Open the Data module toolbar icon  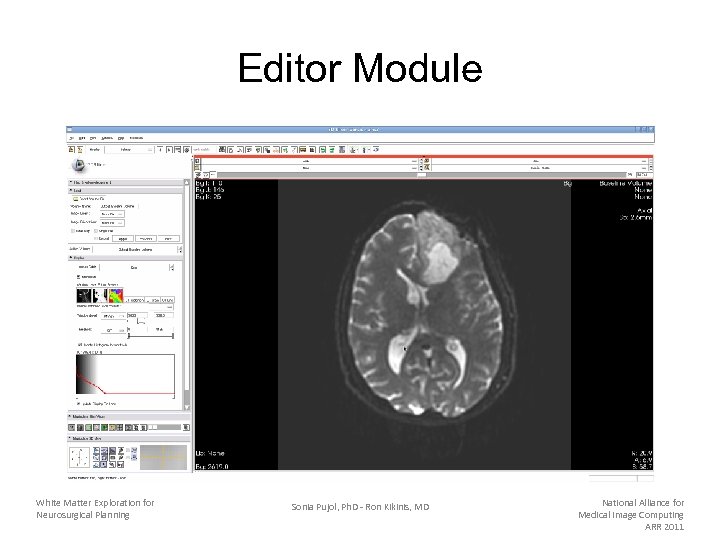230,150
